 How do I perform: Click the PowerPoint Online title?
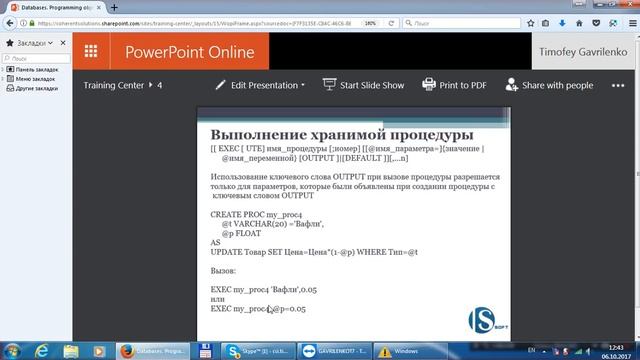189,52
